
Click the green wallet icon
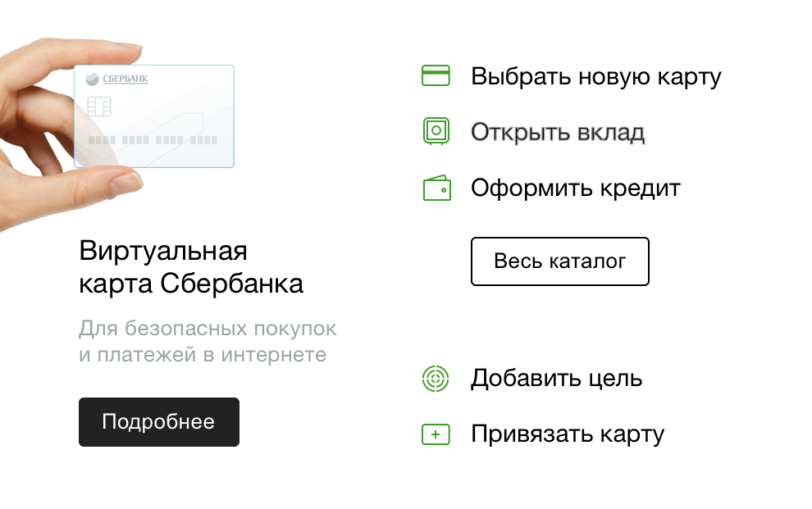tap(437, 188)
